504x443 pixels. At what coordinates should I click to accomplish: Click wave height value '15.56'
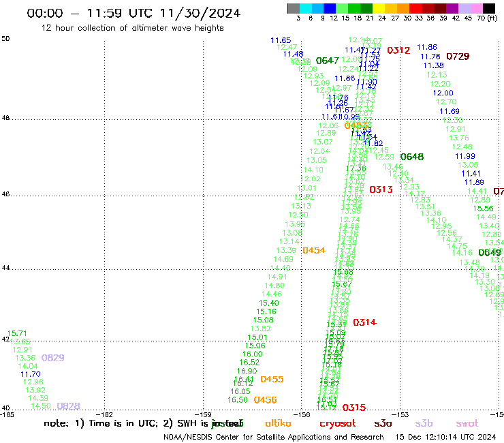point(483,209)
